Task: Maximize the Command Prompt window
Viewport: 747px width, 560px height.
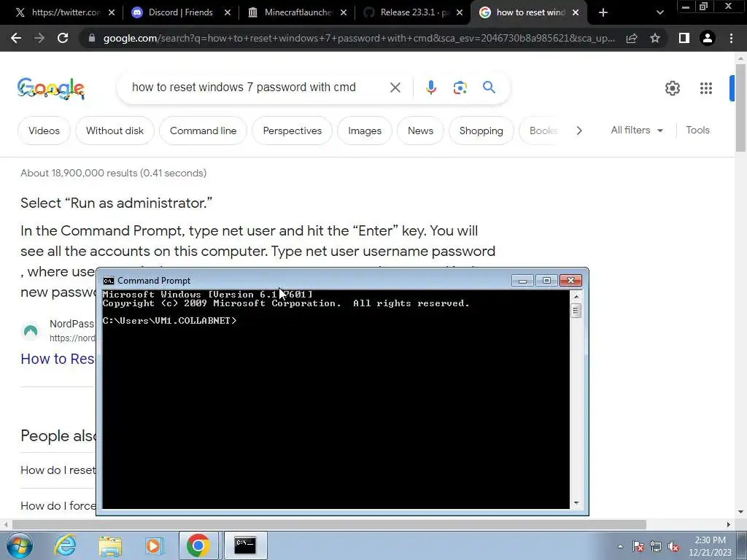Action: 546,281
